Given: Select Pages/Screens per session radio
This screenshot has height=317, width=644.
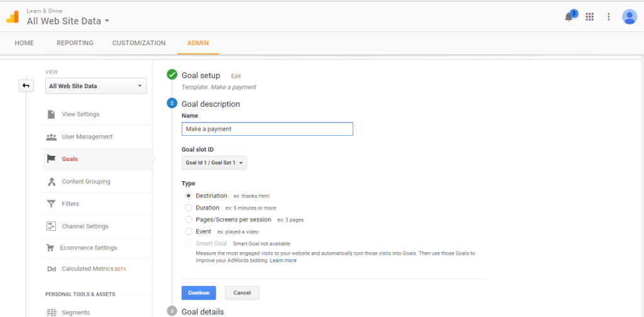Looking at the screenshot, I should pos(189,220).
